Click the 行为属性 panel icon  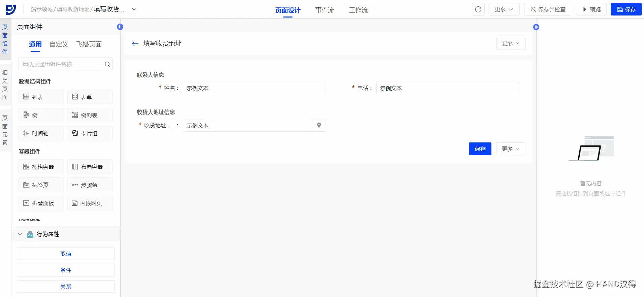[30, 234]
